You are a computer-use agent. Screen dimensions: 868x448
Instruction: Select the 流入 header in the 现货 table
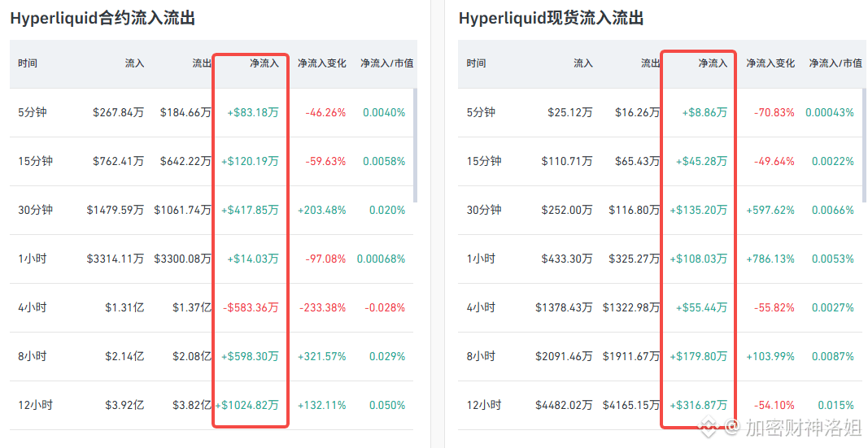(x=583, y=63)
